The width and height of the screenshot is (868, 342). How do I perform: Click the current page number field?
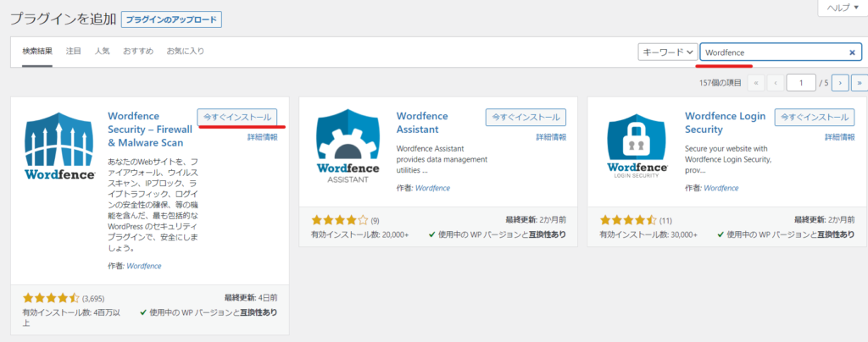click(801, 83)
